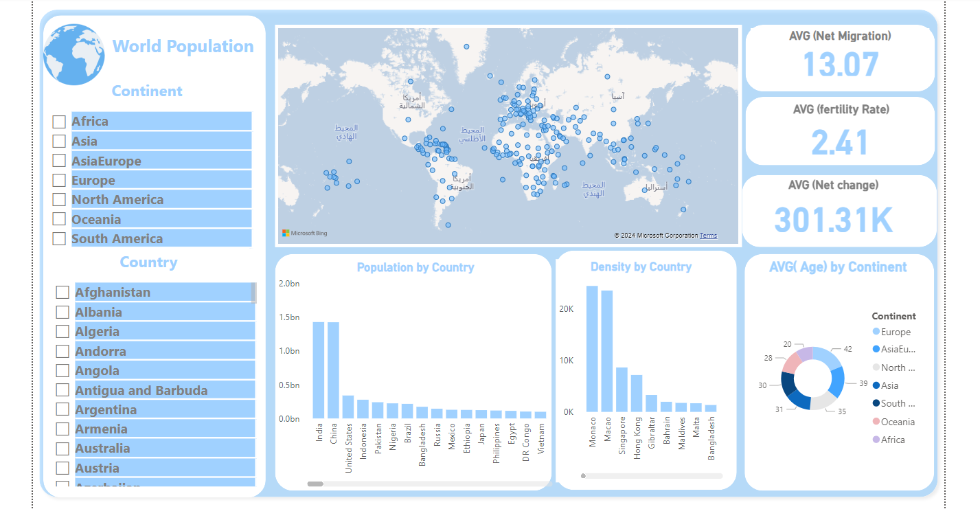Click the Singapore bar in Density chart
Image resolution: width=980 pixels, height=509 pixels.
coord(622,389)
